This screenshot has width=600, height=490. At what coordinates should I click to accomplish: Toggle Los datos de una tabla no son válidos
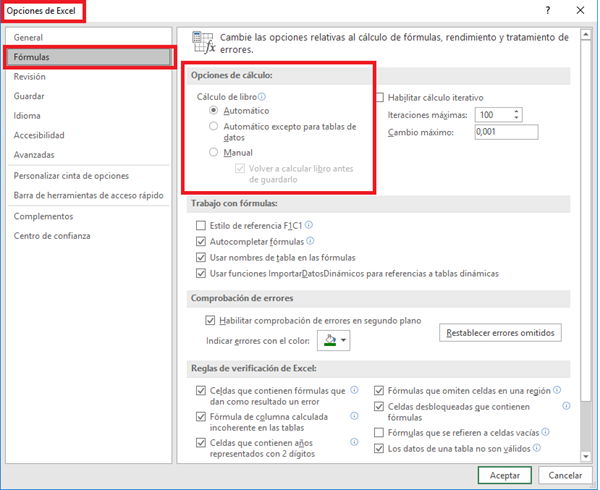[379, 448]
